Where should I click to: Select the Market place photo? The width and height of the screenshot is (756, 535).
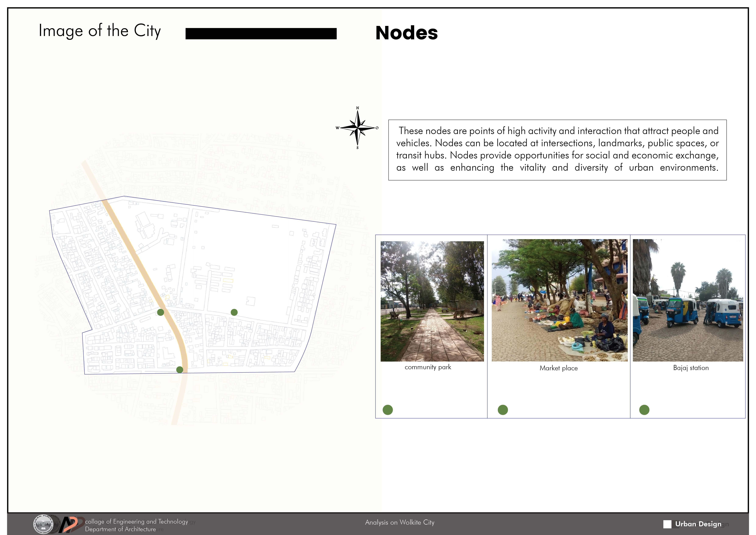pyautogui.click(x=559, y=300)
